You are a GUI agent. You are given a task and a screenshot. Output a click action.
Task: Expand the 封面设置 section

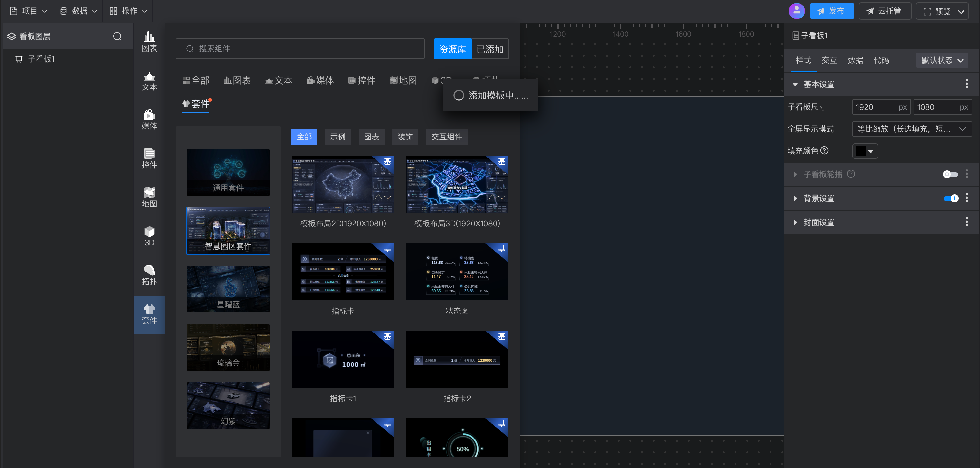[819, 222]
